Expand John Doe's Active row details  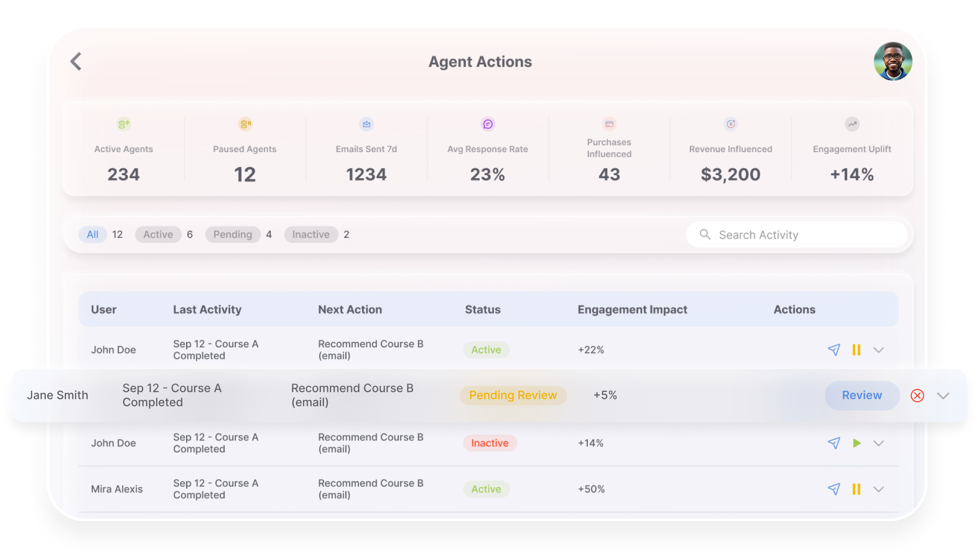coord(878,350)
